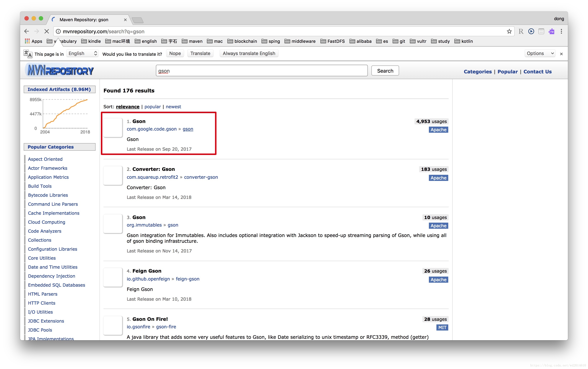Open the kotlin bookmarks folder

464,41
